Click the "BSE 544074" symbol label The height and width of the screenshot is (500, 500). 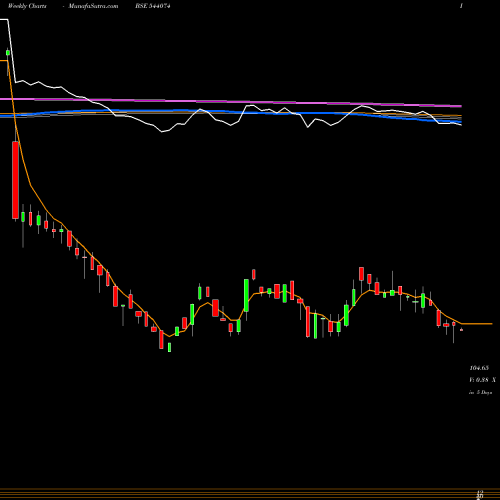(x=153, y=6)
